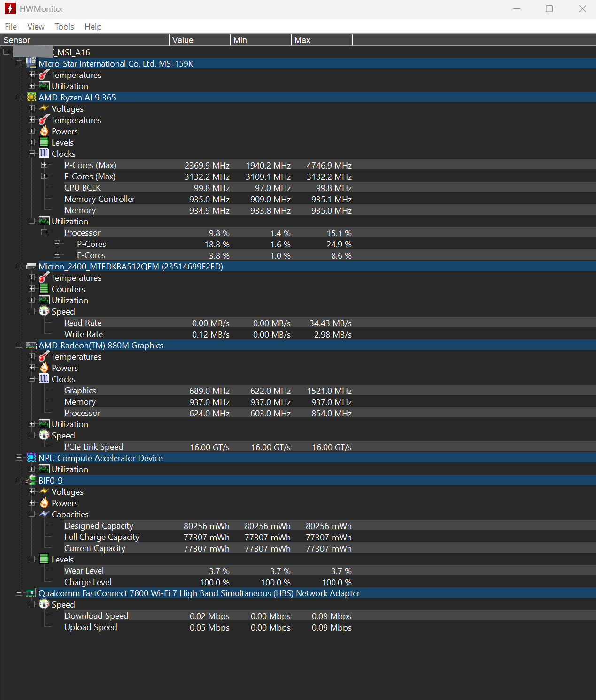Click the Max column header
Viewport: 596px width, 700px height.
coord(322,40)
